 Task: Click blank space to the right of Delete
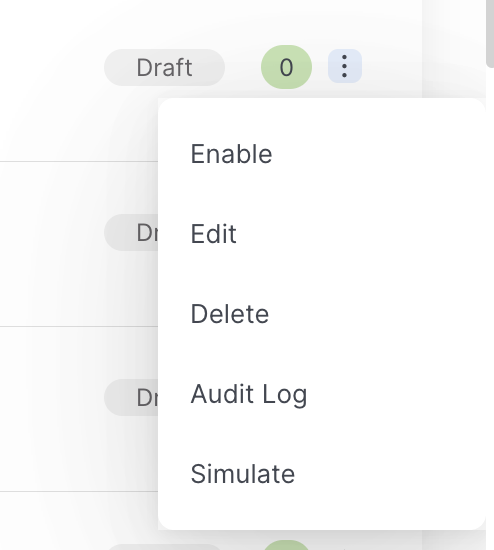(x=374, y=314)
